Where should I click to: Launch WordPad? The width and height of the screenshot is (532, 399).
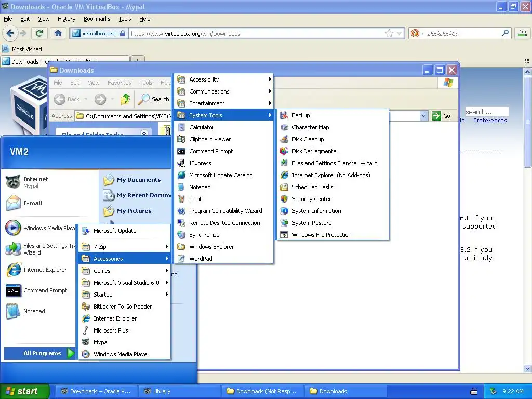pos(224,259)
